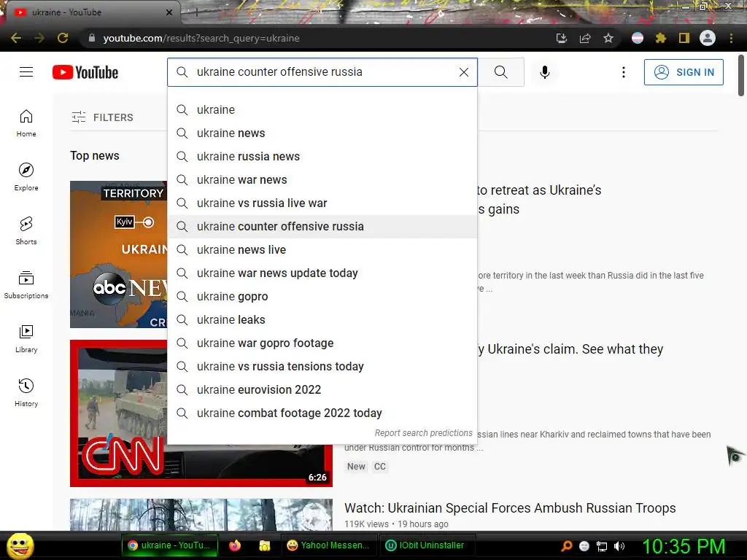Start voice search with microphone icon
Screen dimensions: 747x560
[544, 72]
